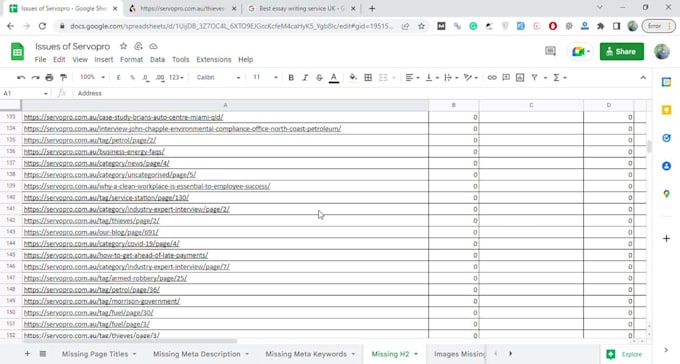The width and height of the screenshot is (680, 364).
Task: Decrease decimal places
Action: [146, 78]
